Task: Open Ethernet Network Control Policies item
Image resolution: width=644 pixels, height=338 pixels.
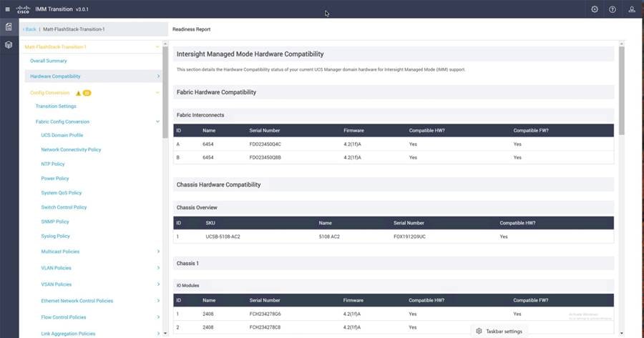Action: 77,301
